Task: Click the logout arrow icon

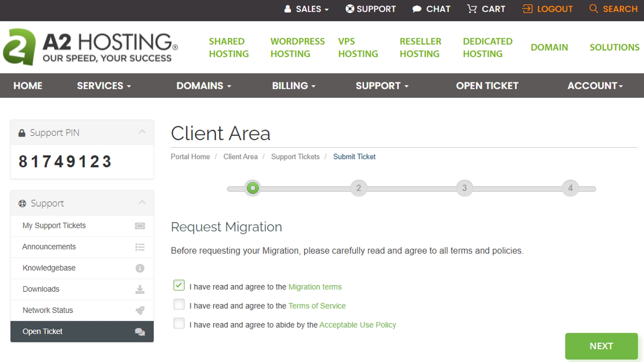Action: [x=527, y=9]
